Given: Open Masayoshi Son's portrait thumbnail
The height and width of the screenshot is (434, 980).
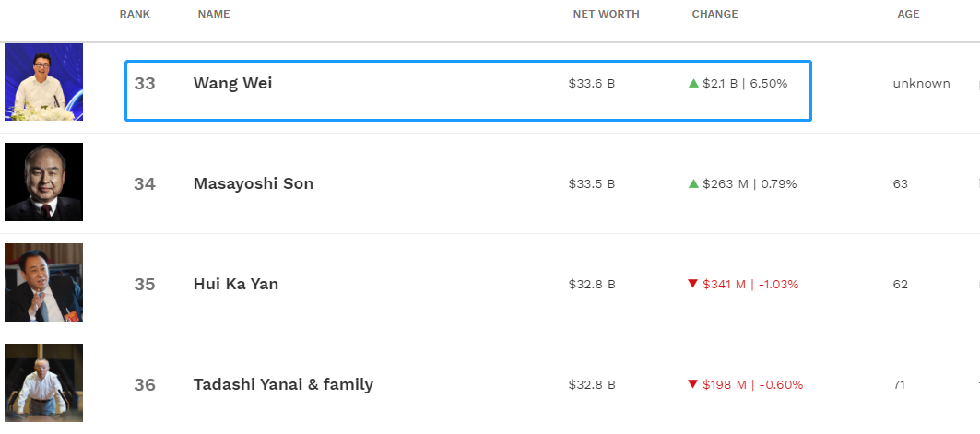Looking at the screenshot, I should pos(43,182).
